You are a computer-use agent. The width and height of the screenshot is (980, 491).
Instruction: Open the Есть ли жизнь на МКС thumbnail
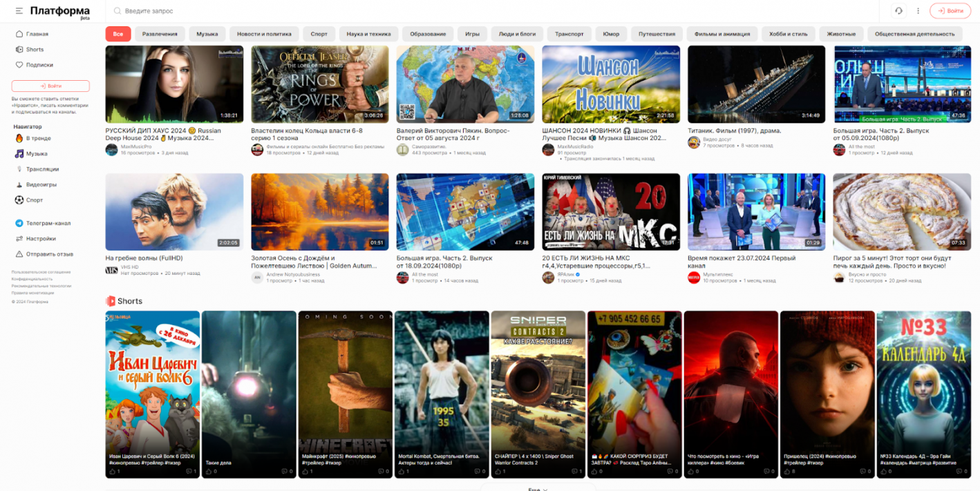tap(611, 212)
